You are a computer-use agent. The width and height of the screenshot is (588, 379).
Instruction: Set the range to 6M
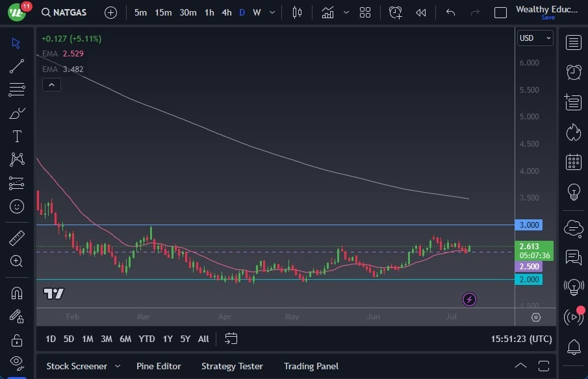tap(125, 339)
